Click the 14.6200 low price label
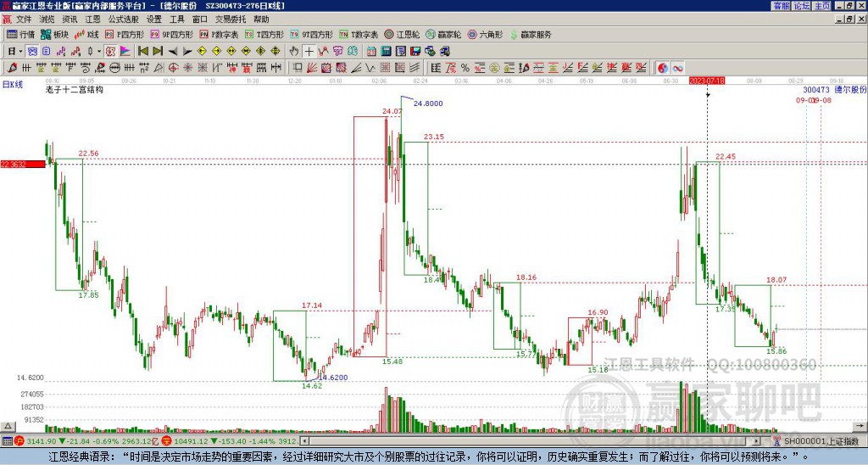 click(333, 378)
